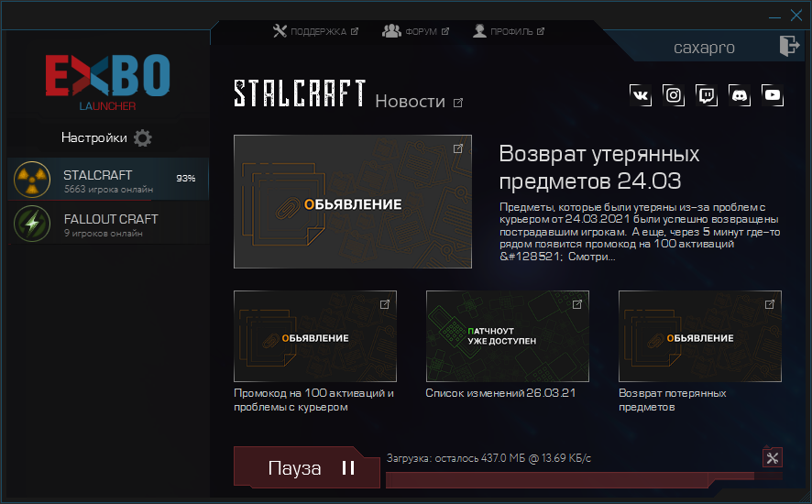Click the 9 игроков онлайн text
The height and width of the screenshot is (504, 812).
(x=103, y=234)
